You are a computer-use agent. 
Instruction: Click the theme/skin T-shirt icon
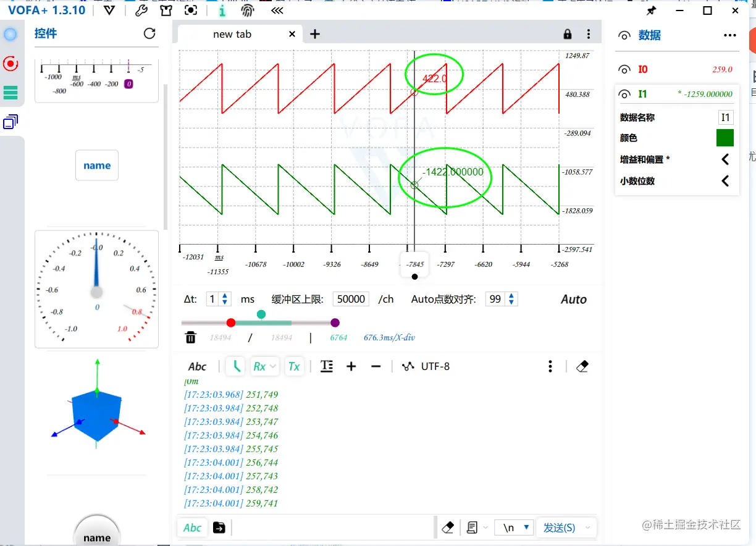(166, 10)
